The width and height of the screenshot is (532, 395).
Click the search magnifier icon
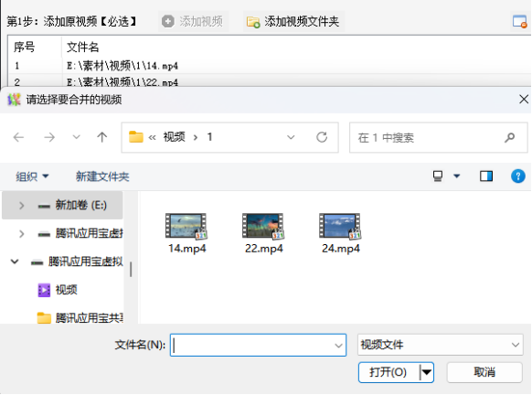(510, 137)
